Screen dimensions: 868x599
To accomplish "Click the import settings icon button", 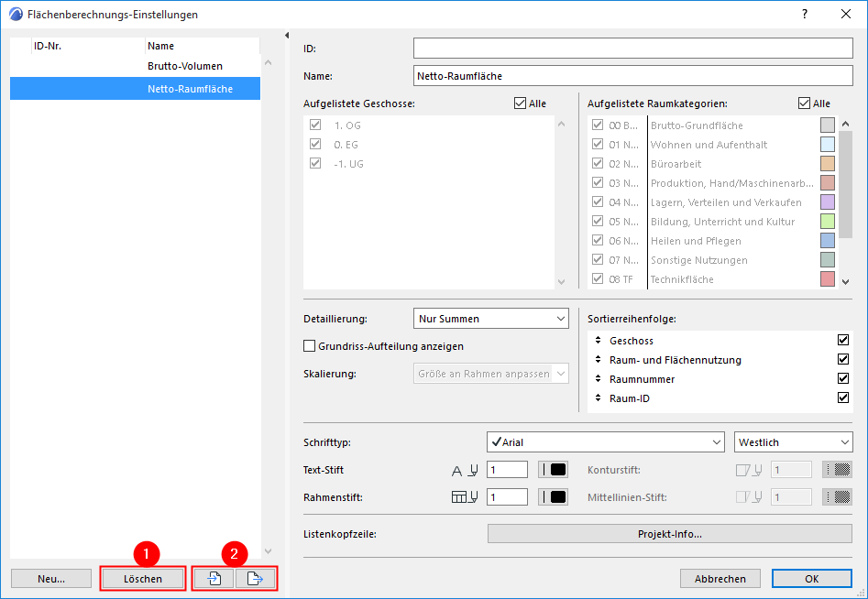I will (214, 579).
